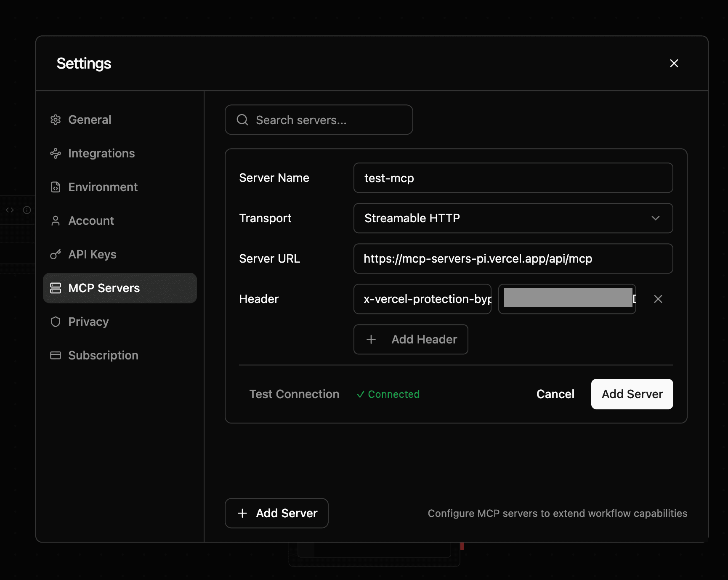Click the Environment file icon

(56, 187)
